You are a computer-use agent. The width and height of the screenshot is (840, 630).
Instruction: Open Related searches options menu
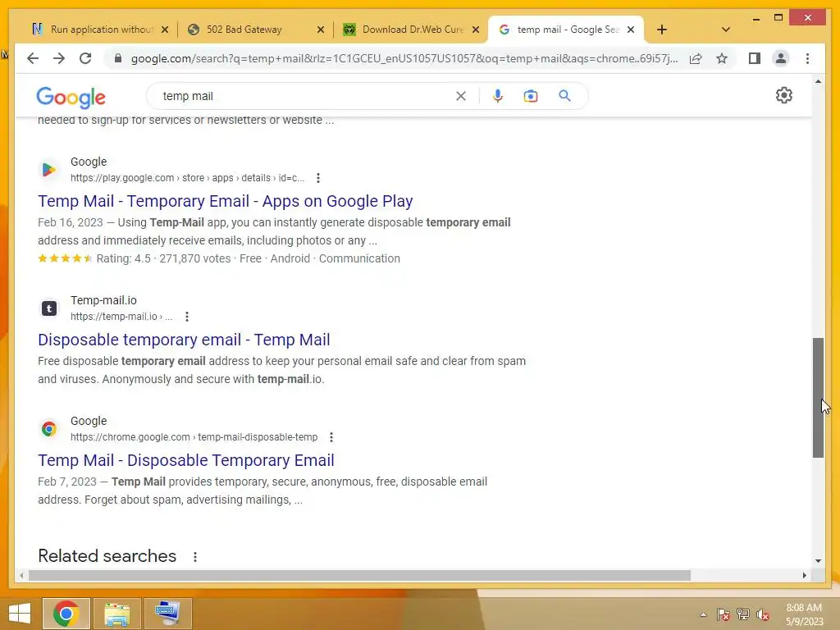tap(195, 557)
